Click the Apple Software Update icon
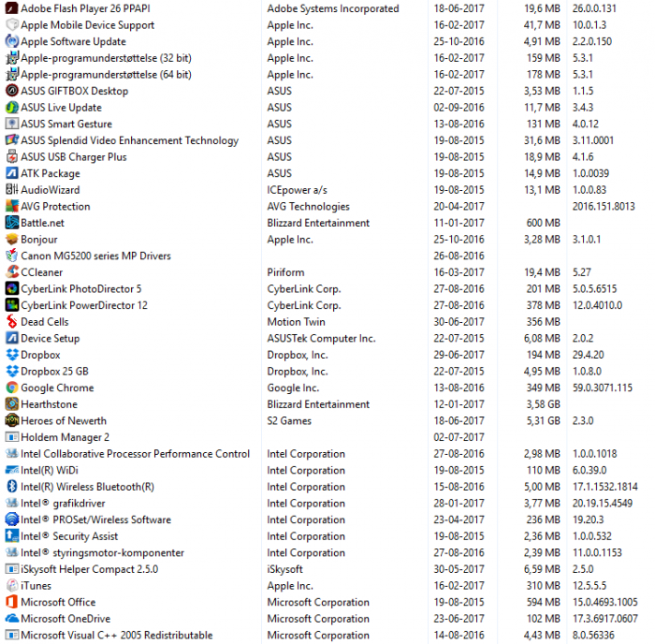This screenshot has width=655, height=644. click(11, 41)
